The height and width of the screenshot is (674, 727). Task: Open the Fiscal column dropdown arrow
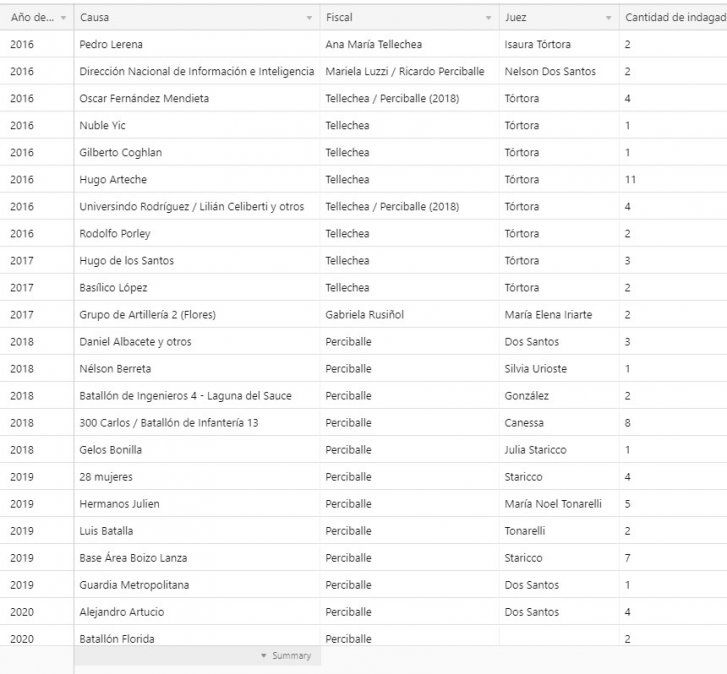(x=488, y=18)
